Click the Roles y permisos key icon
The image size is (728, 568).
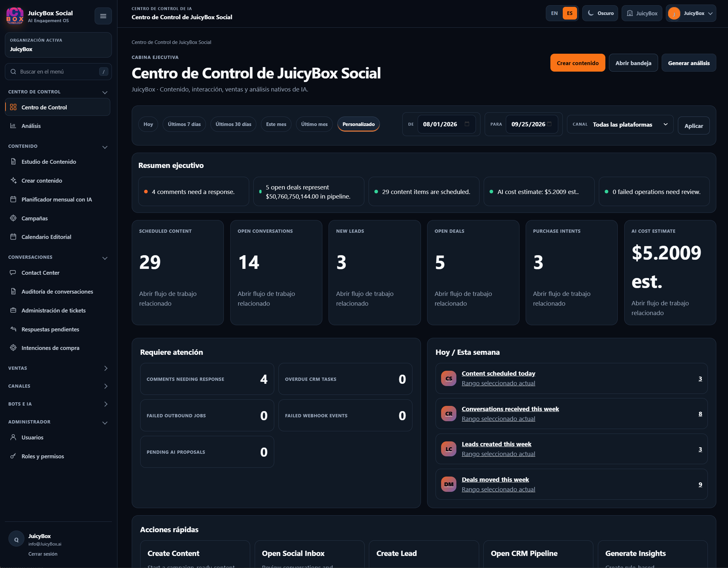[13, 456]
